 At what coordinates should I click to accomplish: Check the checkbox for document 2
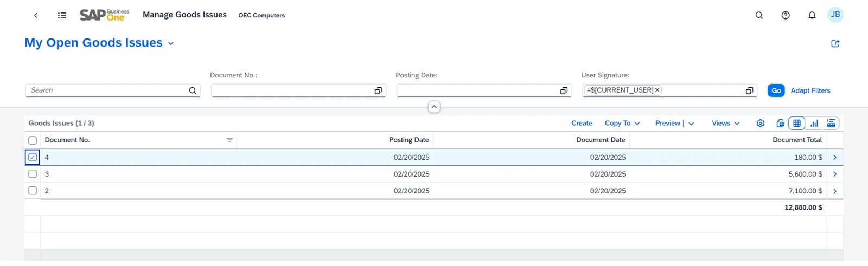[x=33, y=191]
